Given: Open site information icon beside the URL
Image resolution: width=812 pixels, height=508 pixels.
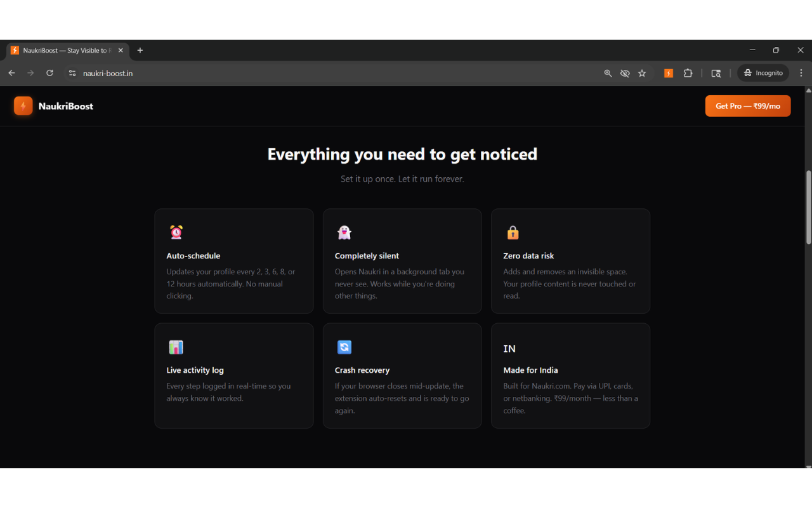Looking at the screenshot, I should click(x=72, y=73).
